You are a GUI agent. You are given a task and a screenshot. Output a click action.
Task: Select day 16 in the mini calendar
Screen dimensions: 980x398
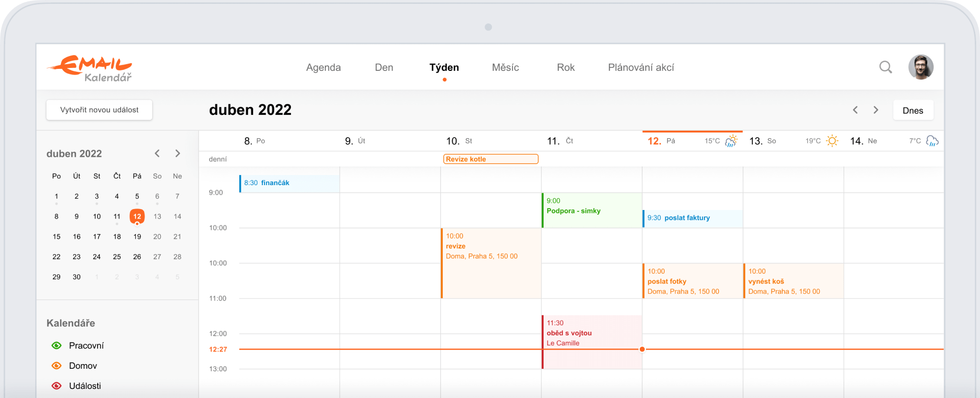[77, 236]
